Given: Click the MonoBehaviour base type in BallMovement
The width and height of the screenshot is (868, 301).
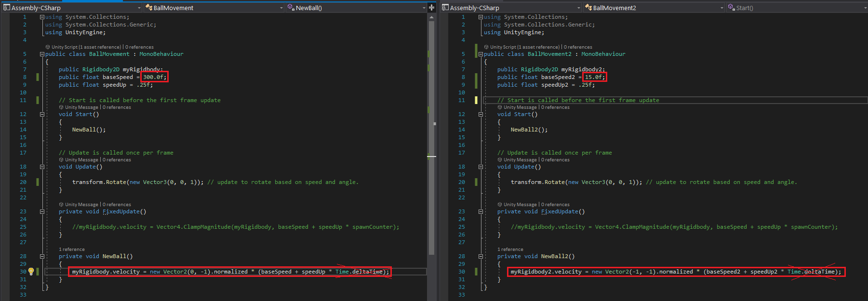Looking at the screenshot, I should pos(161,54).
